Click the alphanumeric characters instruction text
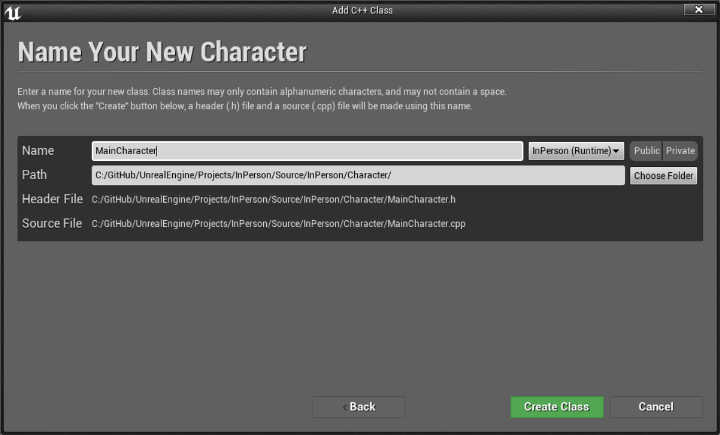 coord(262,91)
